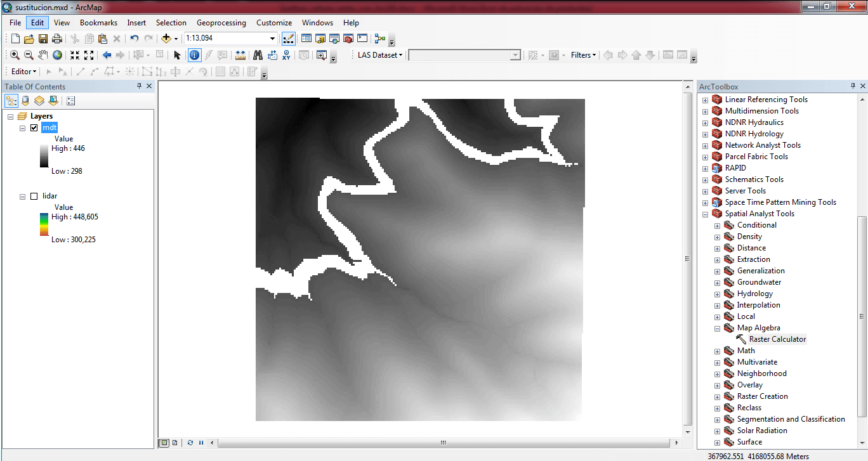Launch the Raster Calculator tool
Image resolution: width=868 pixels, height=461 pixels.
(777, 339)
